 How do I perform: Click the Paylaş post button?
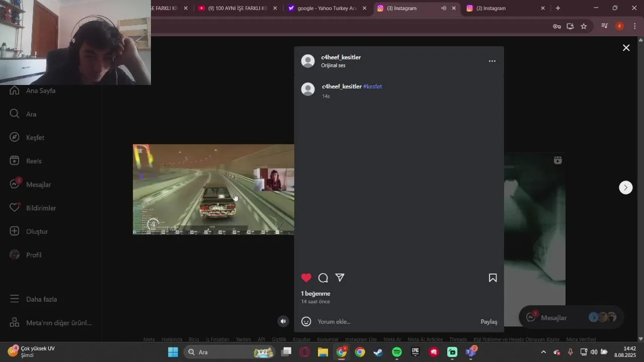point(489,322)
